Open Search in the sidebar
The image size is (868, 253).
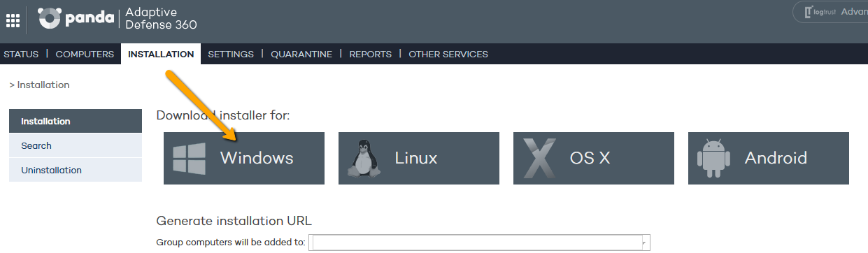coord(76,145)
